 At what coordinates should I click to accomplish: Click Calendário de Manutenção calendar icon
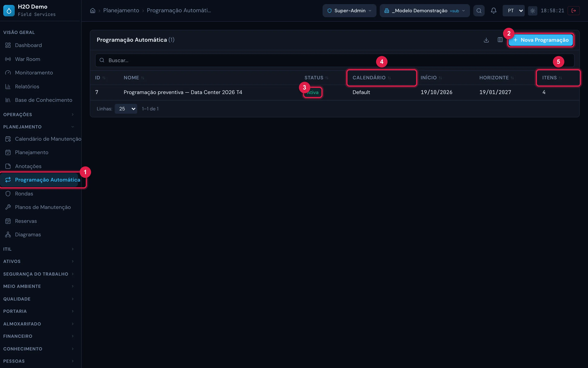[8, 139]
